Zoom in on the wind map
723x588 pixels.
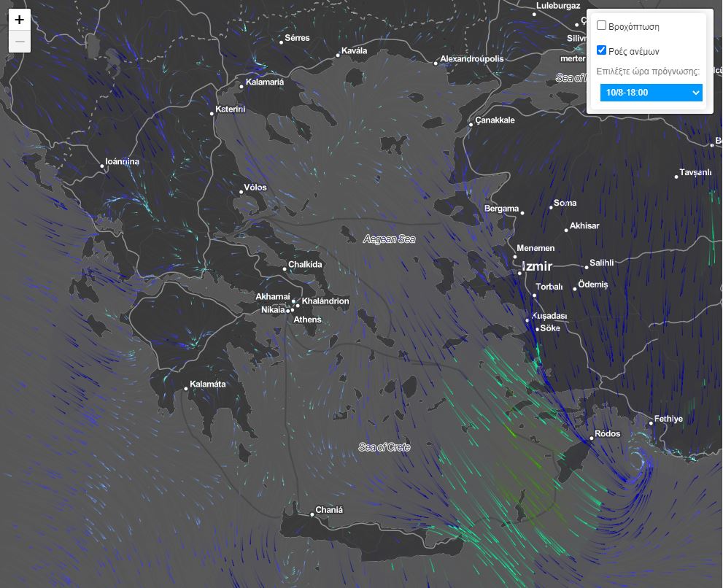point(20,20)
